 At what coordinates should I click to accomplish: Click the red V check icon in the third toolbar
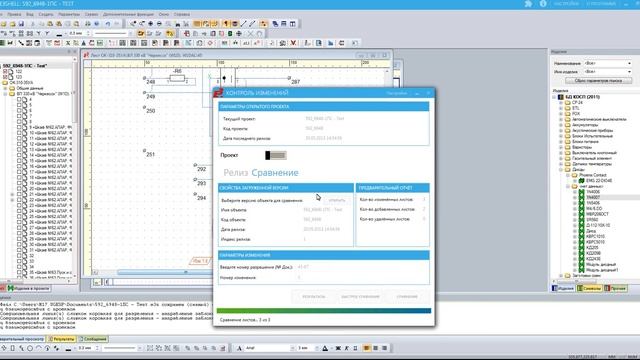(x=293, y=43)
